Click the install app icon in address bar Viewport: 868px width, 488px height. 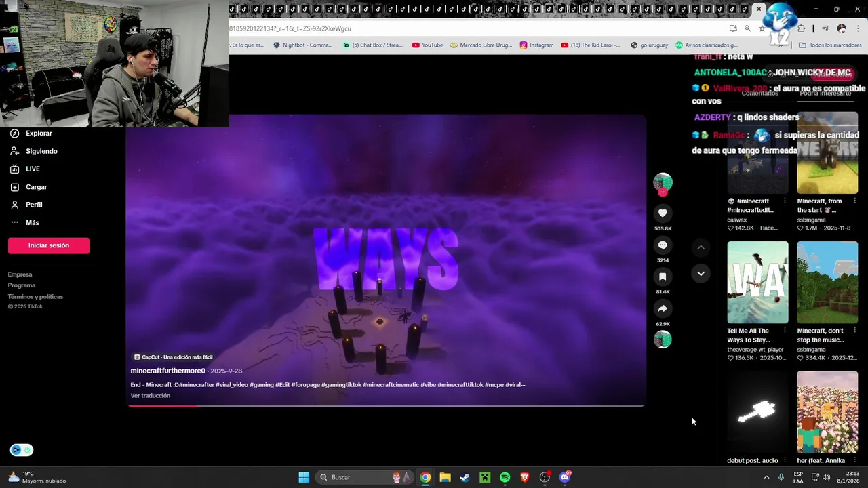click(x=733, y=28)
